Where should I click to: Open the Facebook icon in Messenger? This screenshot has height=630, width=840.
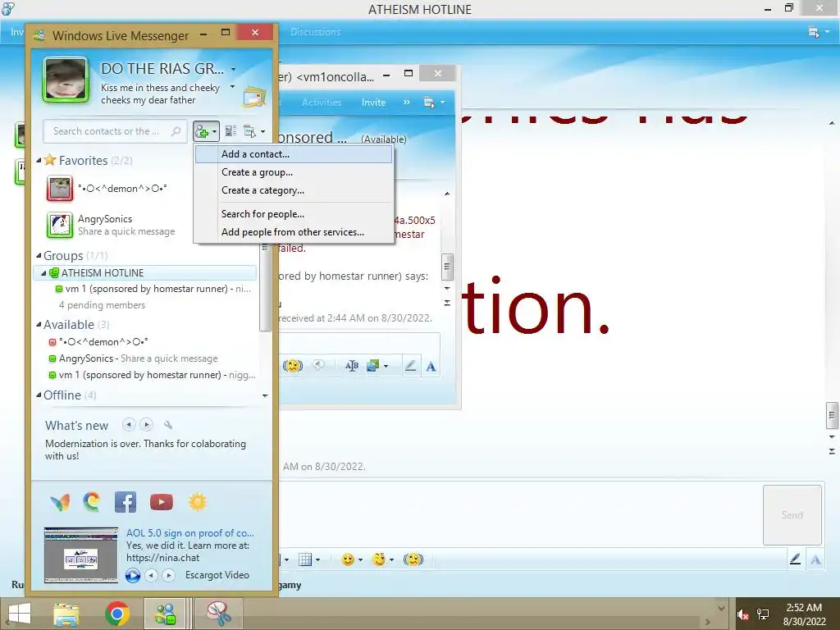[126, 503]
